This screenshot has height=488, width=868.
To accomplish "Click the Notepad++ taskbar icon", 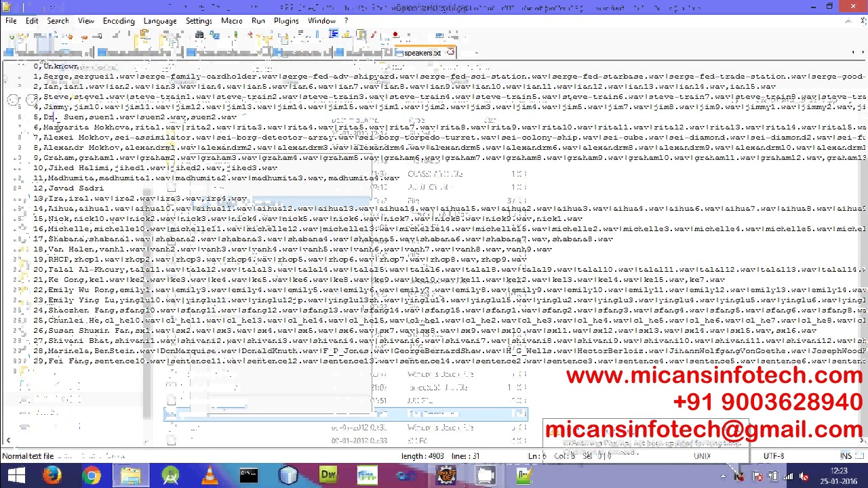I will [x=524, y=476].
